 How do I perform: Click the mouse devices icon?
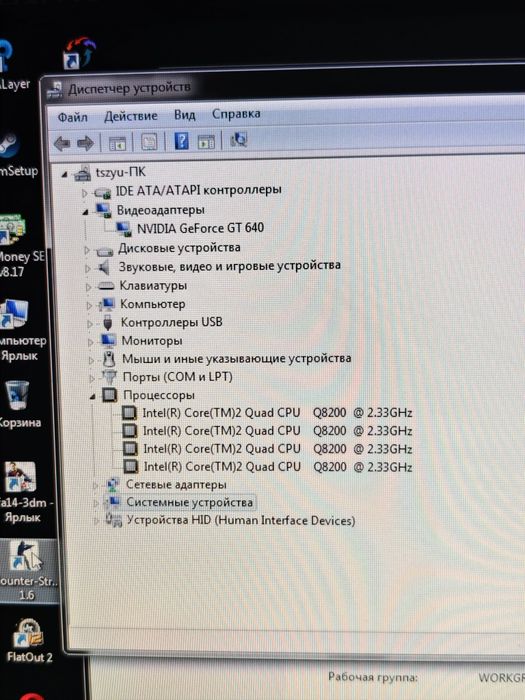click(x=108, y=359)
